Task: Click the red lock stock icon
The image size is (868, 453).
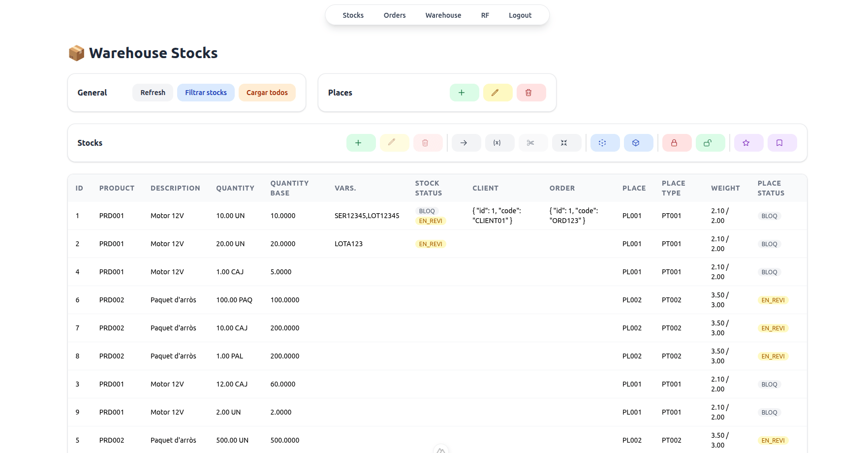Action: (677, 143)
